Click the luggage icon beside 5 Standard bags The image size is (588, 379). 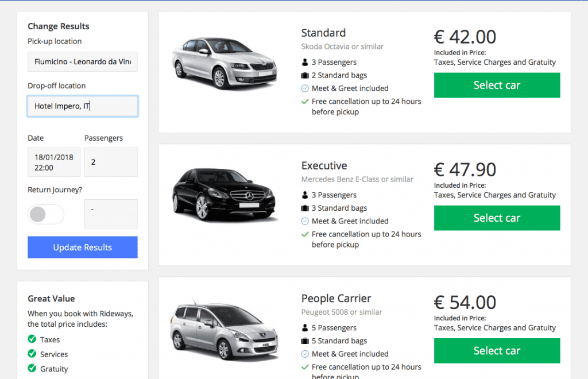(x=305, y=341)
